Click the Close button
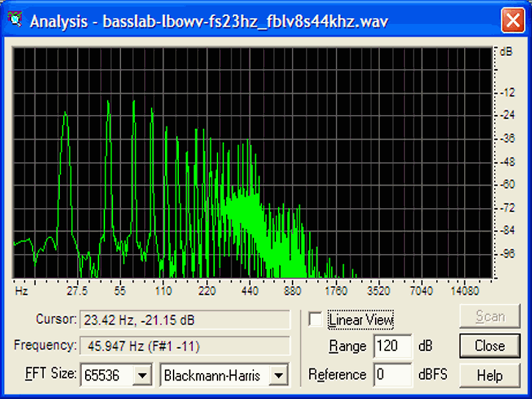The image size is (532, 399). click(x=489, y=346)
